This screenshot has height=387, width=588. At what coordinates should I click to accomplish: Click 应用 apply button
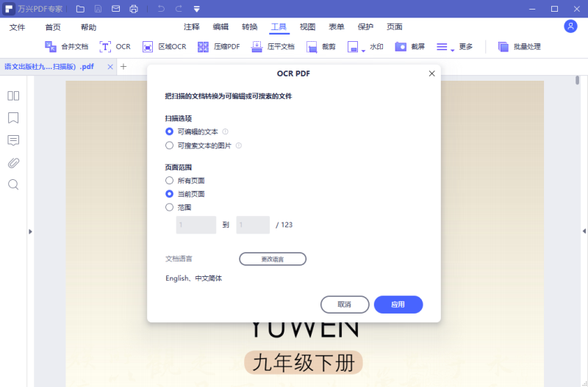click(398, 305)
